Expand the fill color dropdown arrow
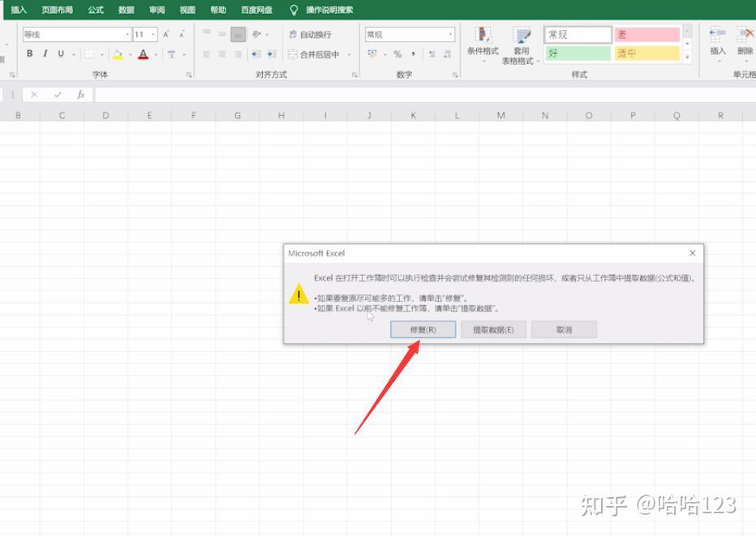This screenshot has width=756, height=536. coord(130,54)
